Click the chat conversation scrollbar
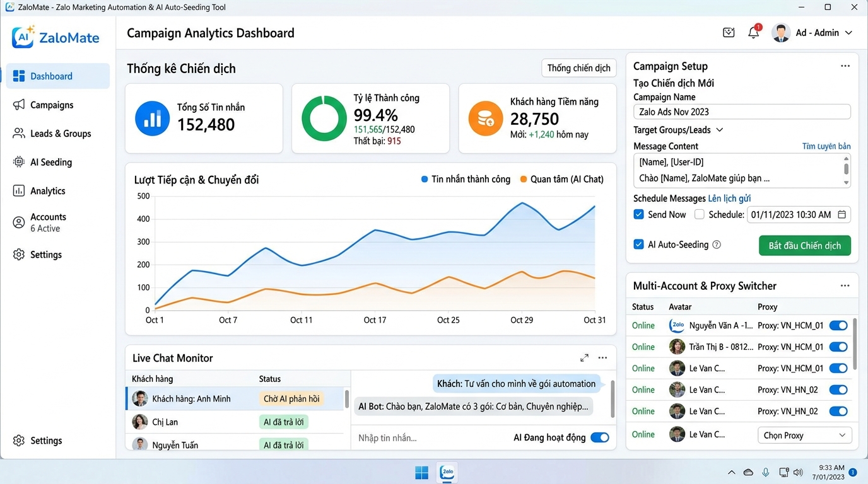Image resolution: width=868 pixels, height=484 pixels. 613,398
